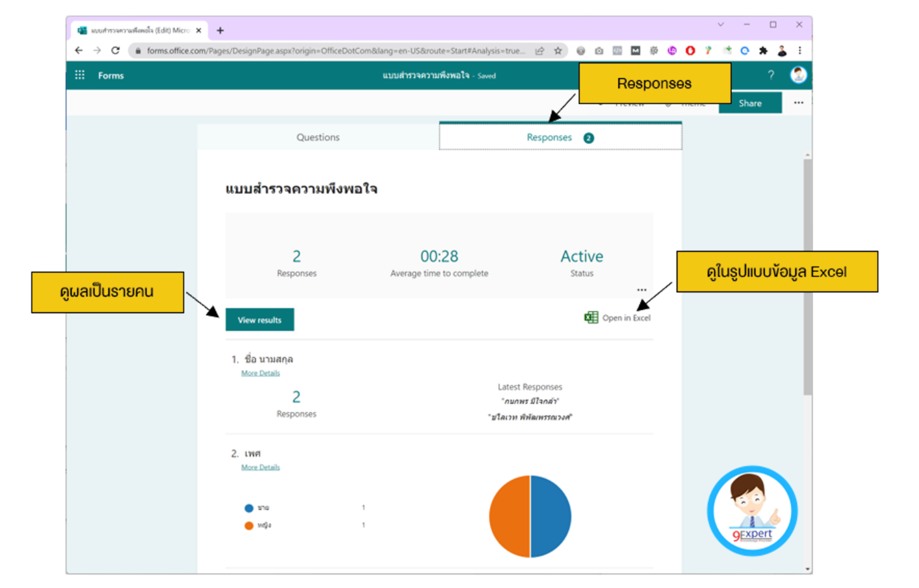This screenshot has height=588, width=919.
Task: Open the browser extensions puzzle icon
Action: (763, 51)
